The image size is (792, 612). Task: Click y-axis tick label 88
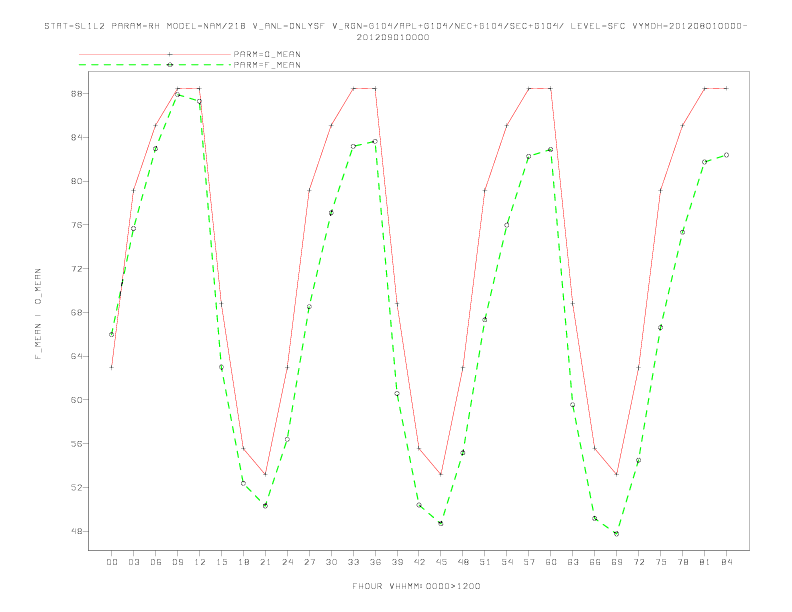point(77,93)
